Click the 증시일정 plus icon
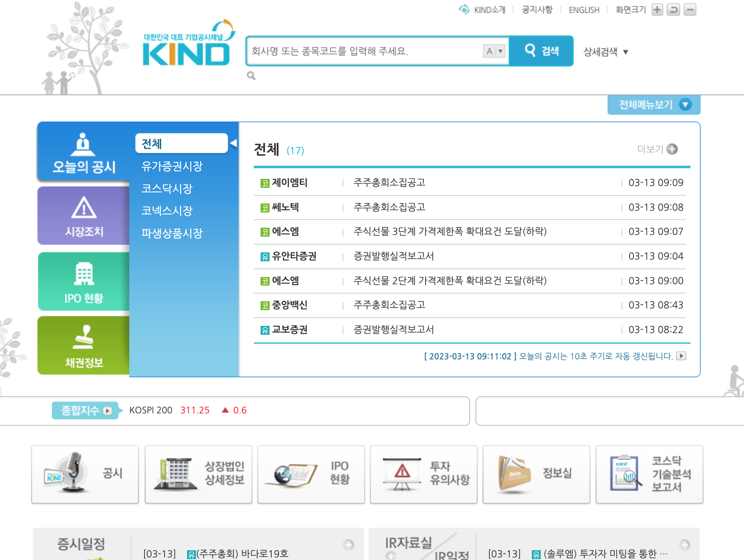 [349, 545]
